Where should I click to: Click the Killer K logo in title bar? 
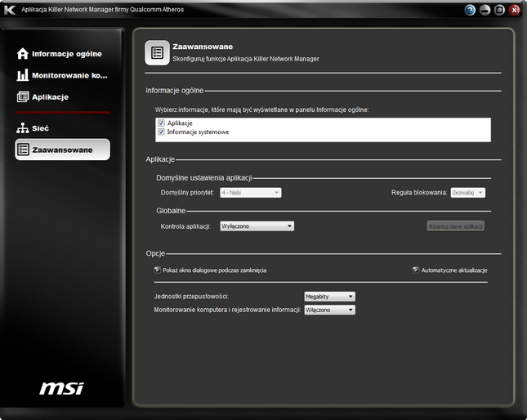[10, 10]
